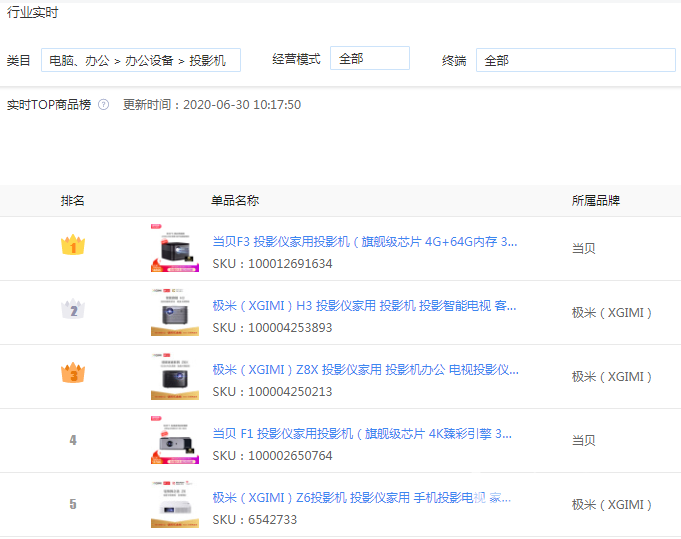The image size is (681, 539).
Task: Click the bronze rank 3 crown icon
Action: 73,373
